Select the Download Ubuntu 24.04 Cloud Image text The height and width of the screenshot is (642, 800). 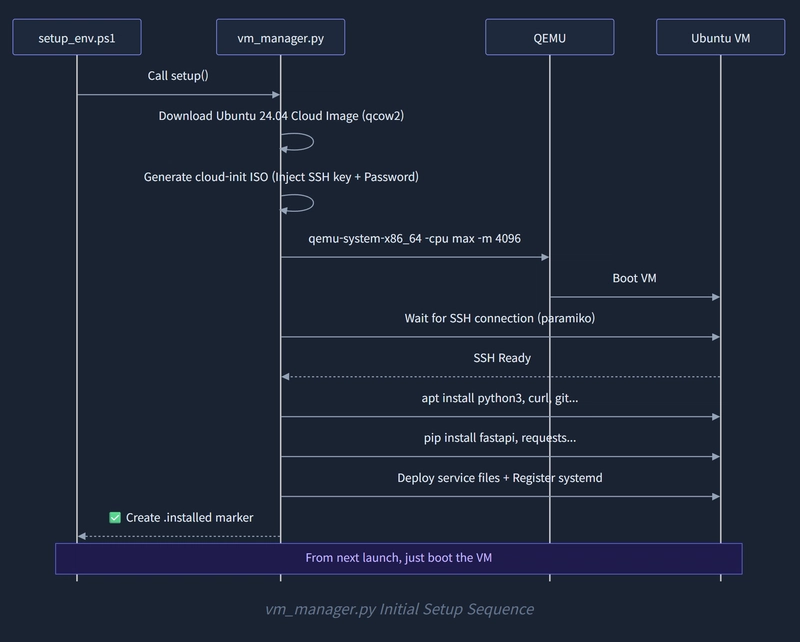(x=281, y=116)
